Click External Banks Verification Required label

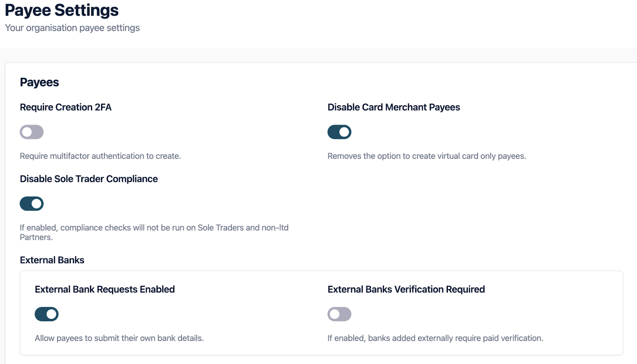click(x=406, y=290)
